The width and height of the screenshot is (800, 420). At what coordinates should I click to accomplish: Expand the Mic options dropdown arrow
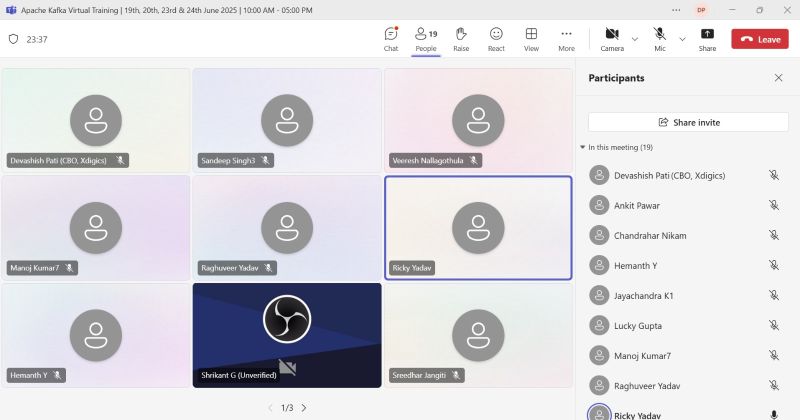(682, 39)
